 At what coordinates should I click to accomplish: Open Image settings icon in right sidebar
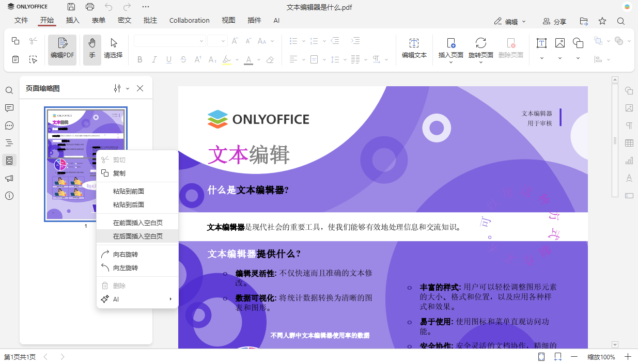[628, 108]
